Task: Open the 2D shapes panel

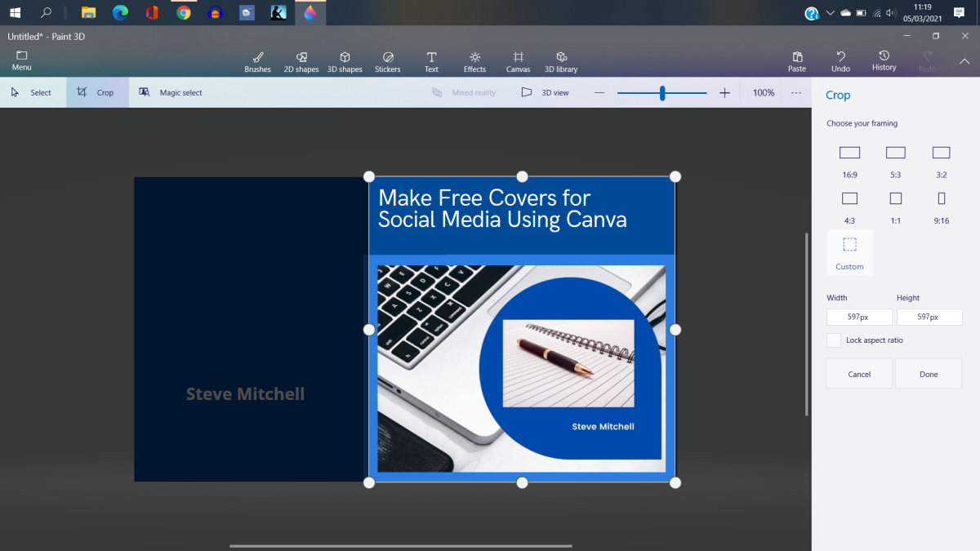Action: point(301,60)
